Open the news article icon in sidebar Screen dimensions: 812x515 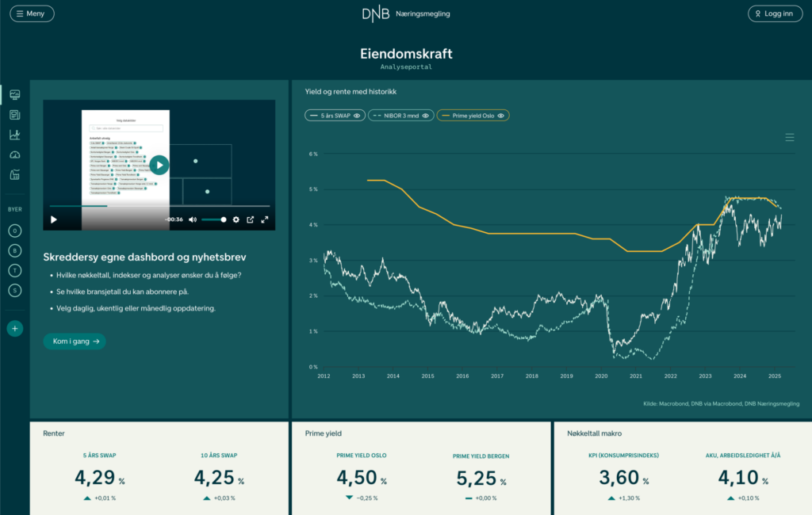pos(14,115)
